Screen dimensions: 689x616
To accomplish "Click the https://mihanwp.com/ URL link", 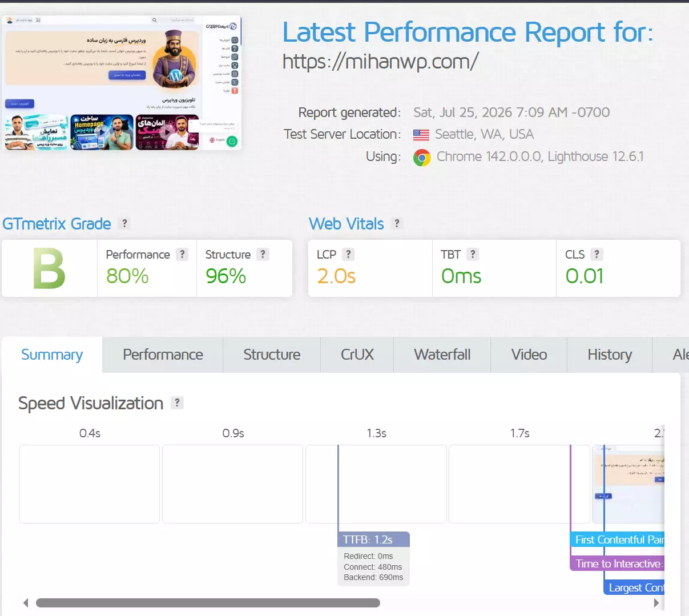I will [x=381, y=61].
